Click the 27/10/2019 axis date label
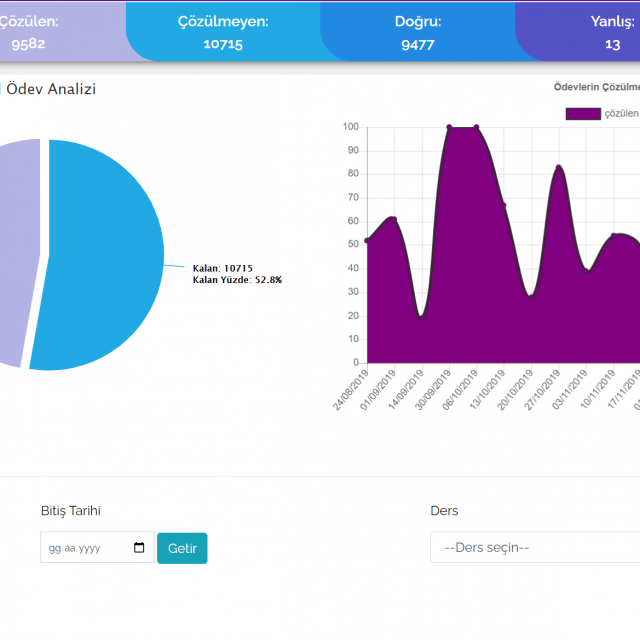This screenshot has height=640, width=640. click(x=542, y=390)
